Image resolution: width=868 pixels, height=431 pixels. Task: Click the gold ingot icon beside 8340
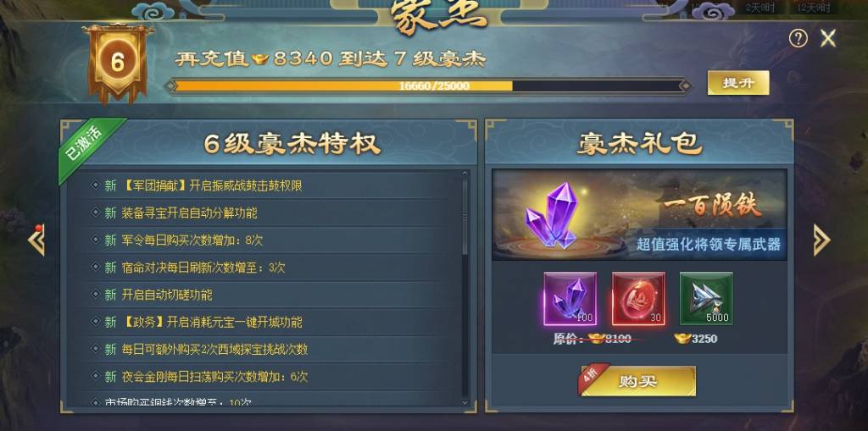click(259, 59)
